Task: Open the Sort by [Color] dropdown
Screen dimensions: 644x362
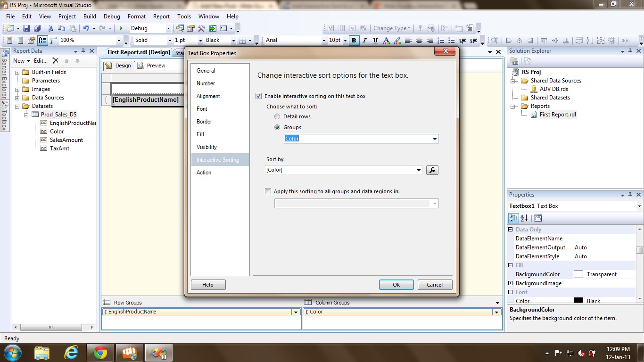Action: click(419, 170)
